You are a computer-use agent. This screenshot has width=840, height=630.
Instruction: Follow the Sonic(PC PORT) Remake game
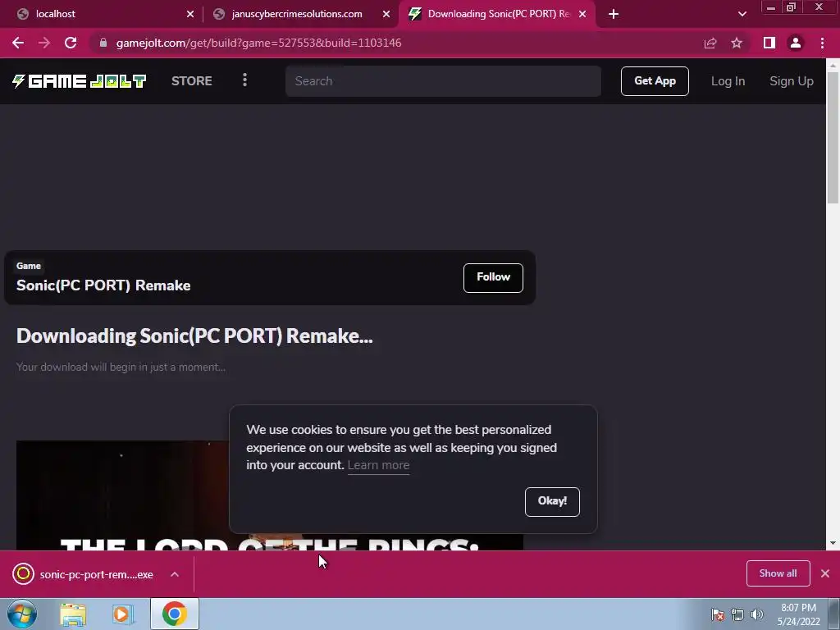(493, 277)
